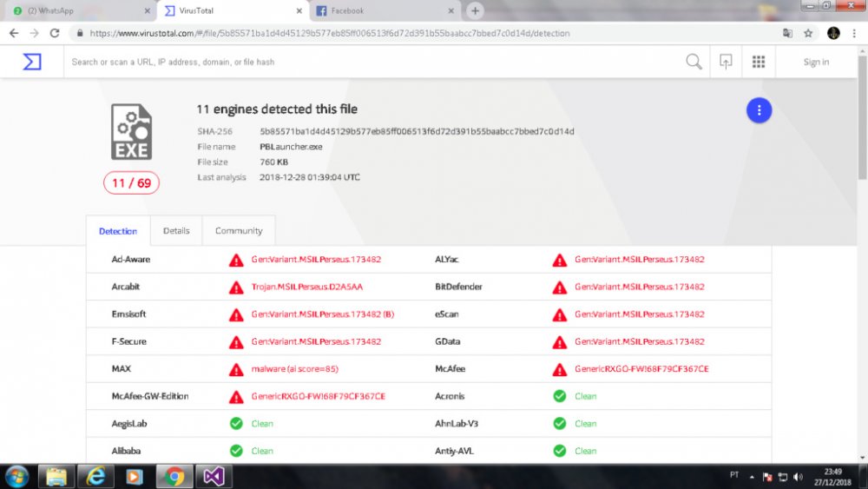Image resolution: width=868 pixels, height=489 pixels.
Task: Open the upload file icon
Action: [x=726, y=62]
